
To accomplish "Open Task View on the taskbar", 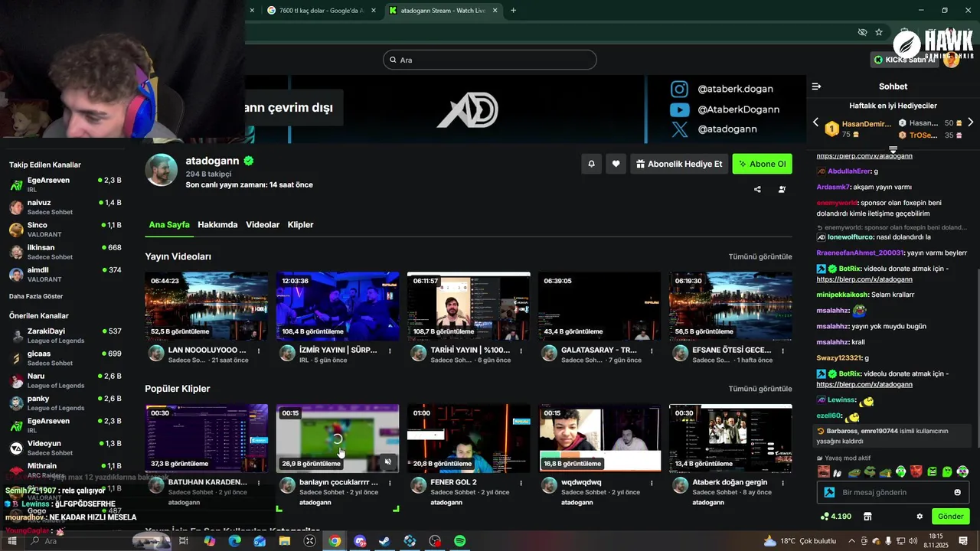I will pyautogui.click(x=184, y=541).
